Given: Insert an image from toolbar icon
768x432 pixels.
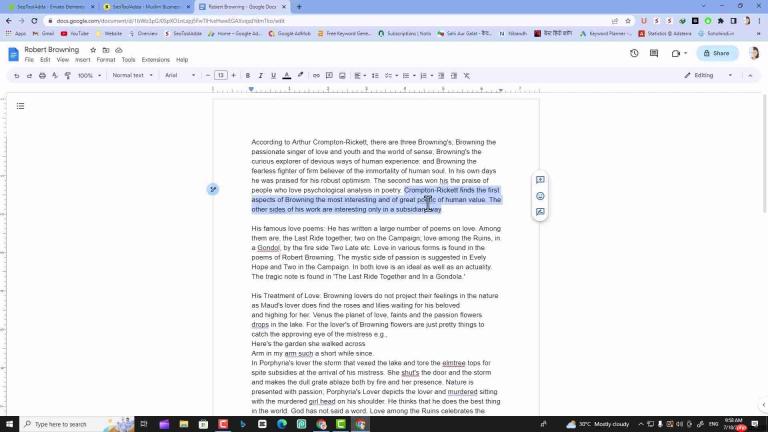Looking at the screenshot, I should [342, 75].
